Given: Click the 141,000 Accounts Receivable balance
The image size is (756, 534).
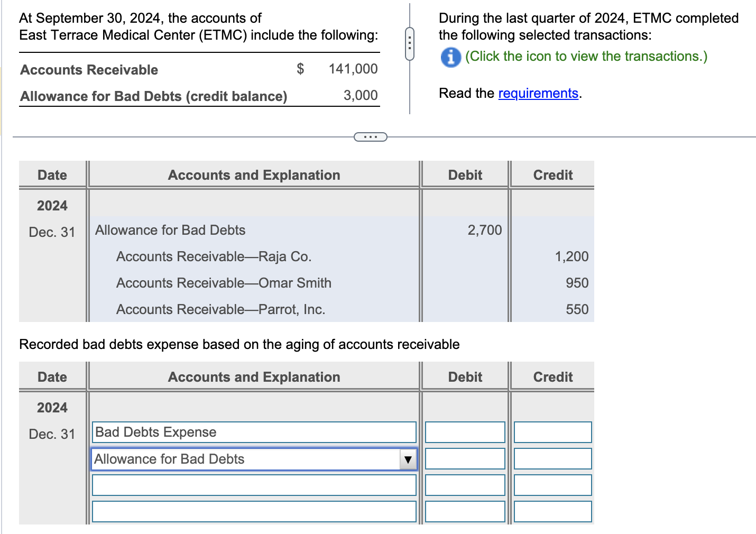Looking at the screenshot, I should (353, 69).
